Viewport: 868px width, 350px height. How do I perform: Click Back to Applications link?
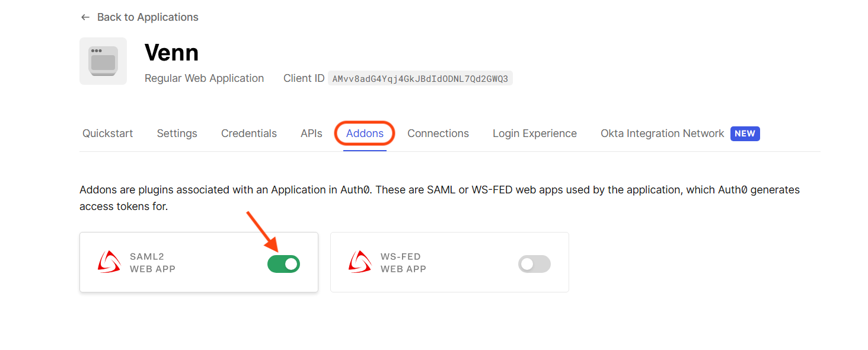147,17
